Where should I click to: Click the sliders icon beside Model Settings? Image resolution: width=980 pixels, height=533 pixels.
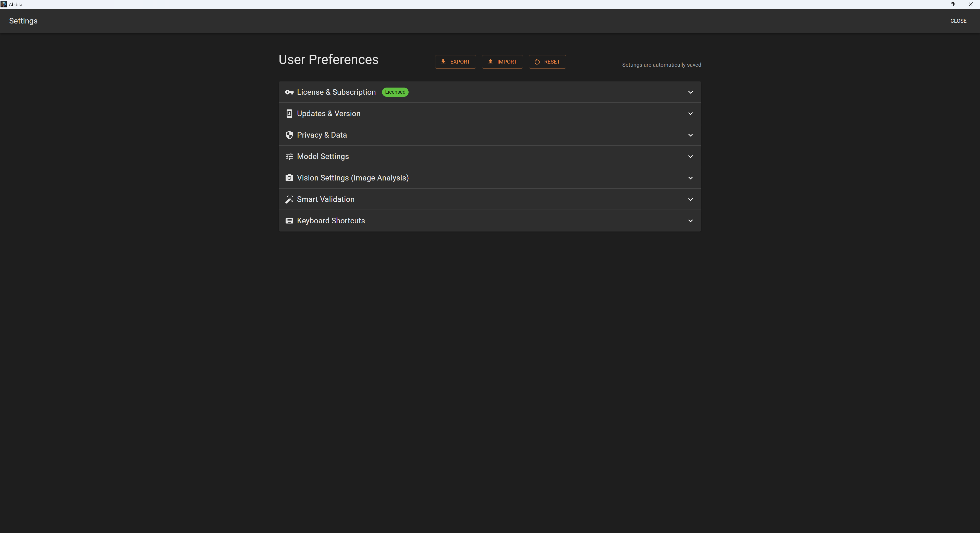[x=289, y=156]
